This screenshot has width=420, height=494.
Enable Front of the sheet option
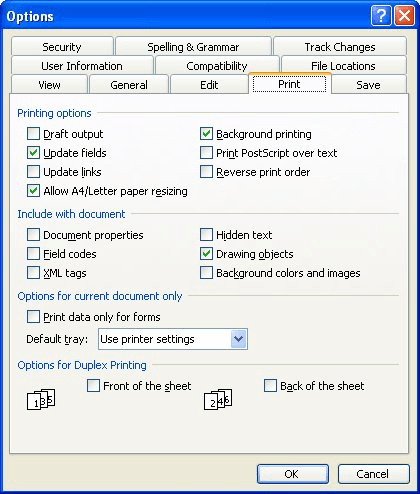93,386
